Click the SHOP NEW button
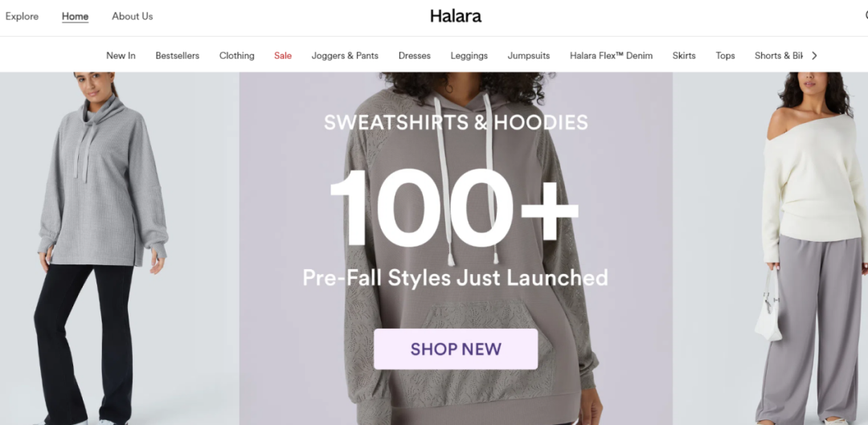 tap(456, 349)
